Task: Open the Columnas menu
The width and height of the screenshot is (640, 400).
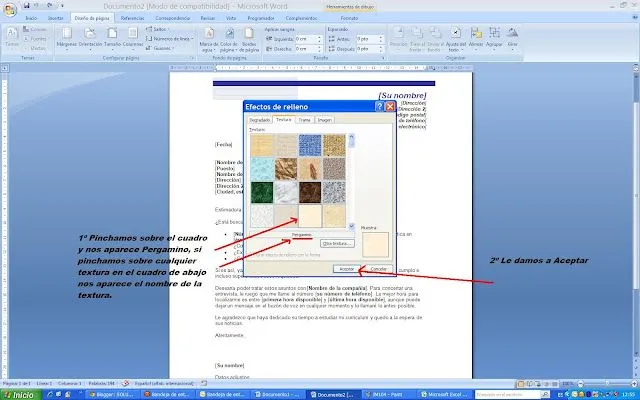Action: pyautogui.click(x=133, y=40)
